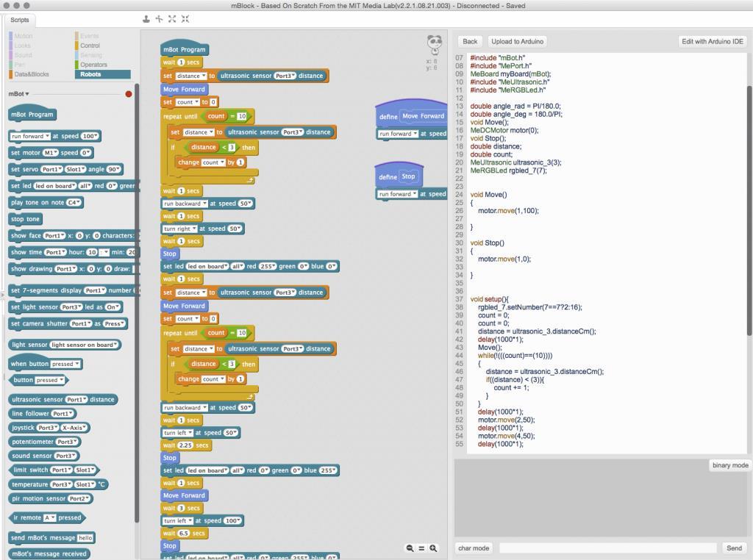This screenshot has width=753, height=560.
Task: Select the cut/delete tool icon
Action: click(x=159, y=19)
